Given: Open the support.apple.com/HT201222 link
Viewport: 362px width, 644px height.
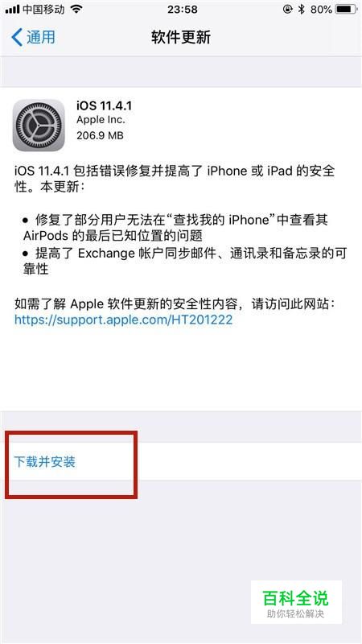Looking at the screenshot, I should coord(124,320).
